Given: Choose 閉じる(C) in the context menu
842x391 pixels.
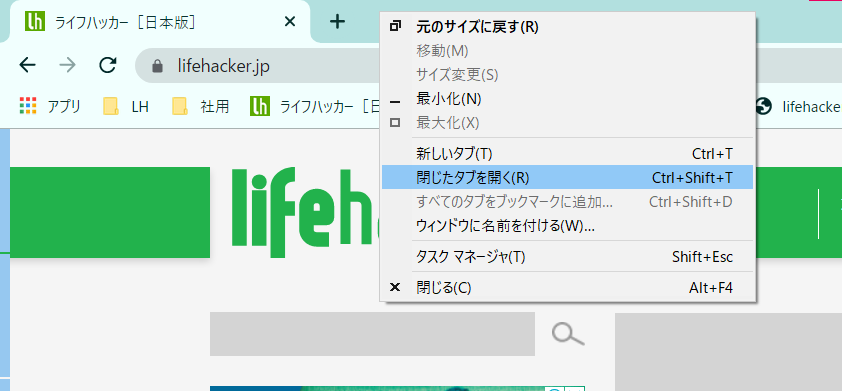Looking at the screenshot, I should coord(567,288).
